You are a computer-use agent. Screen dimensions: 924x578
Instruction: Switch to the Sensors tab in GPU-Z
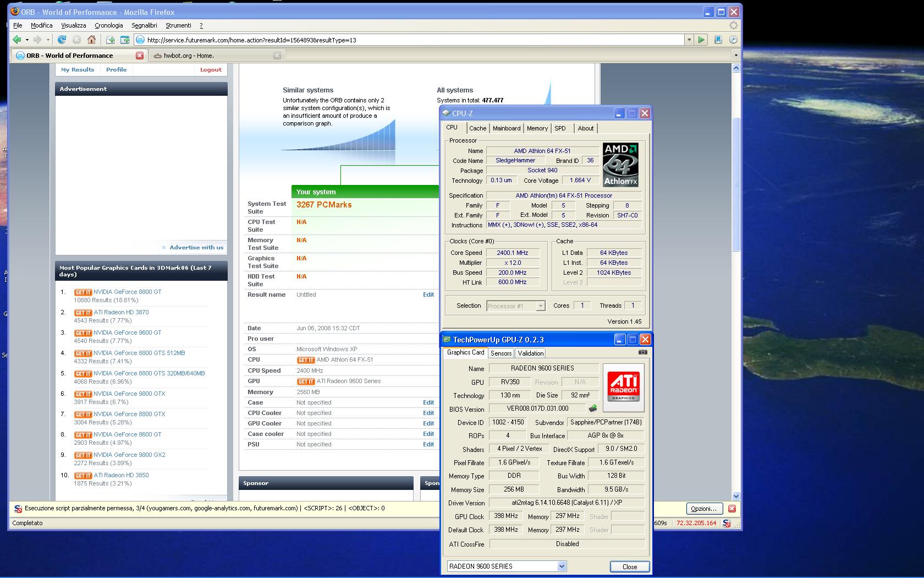501,353
